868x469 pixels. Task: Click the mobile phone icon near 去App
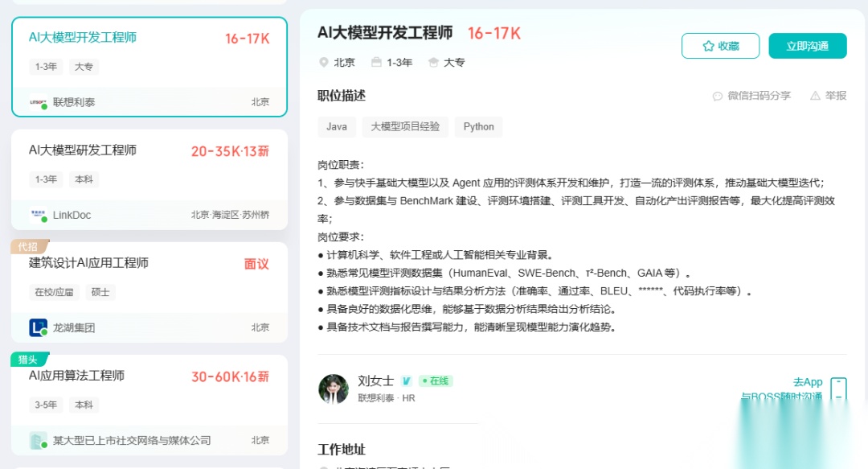coord(838,389)
